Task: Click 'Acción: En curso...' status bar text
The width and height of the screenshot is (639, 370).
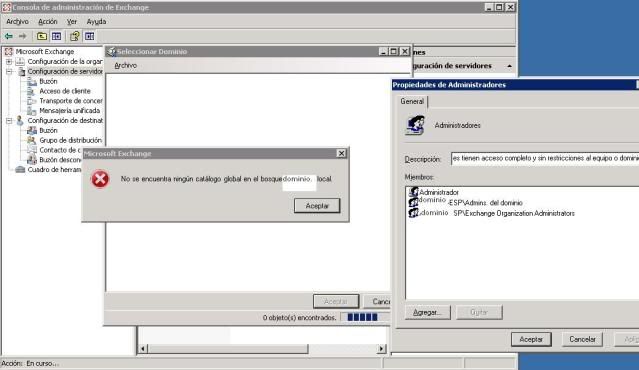Action: (x=30, y=363)
